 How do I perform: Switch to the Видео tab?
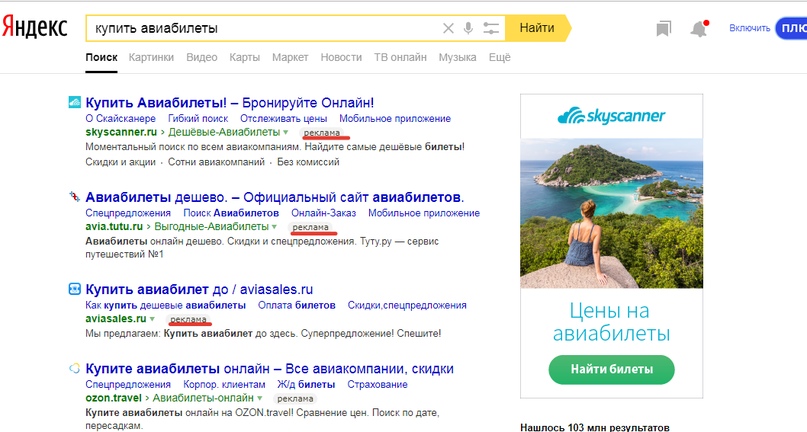(x=202, y=57)
